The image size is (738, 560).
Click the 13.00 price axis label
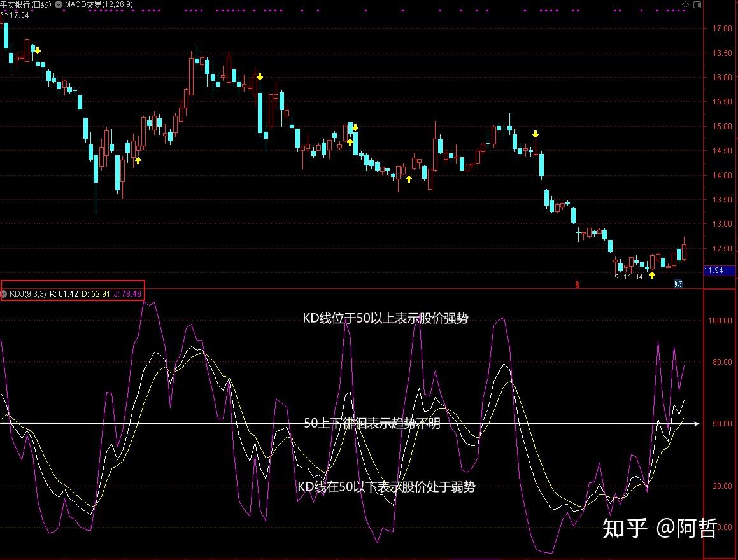click(x=722, y=224)
